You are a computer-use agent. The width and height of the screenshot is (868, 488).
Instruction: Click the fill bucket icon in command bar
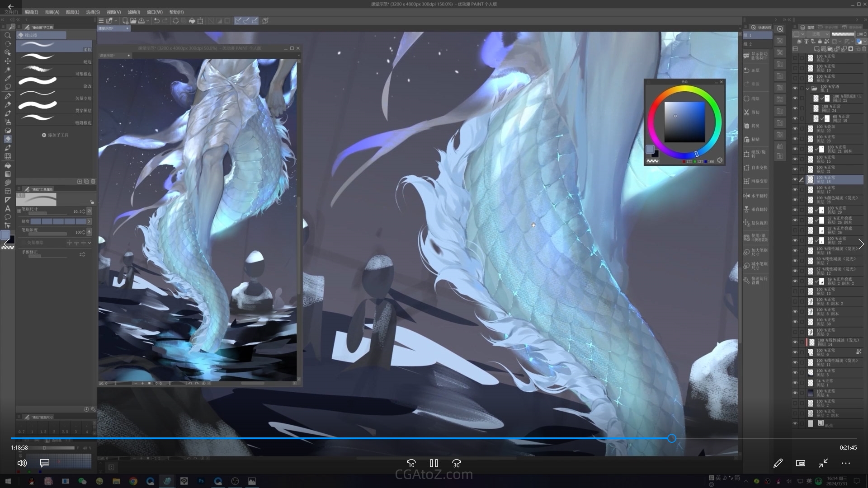pos(192,21)
